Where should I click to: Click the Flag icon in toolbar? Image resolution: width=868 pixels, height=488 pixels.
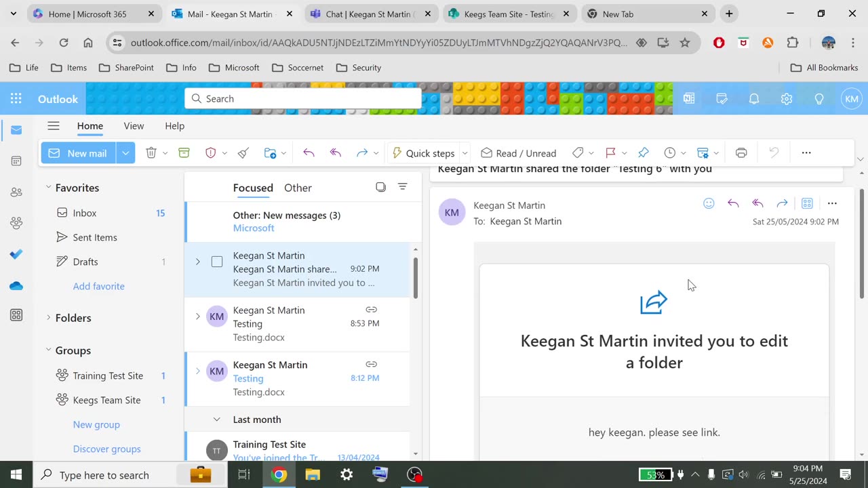[x=610, y=153]
